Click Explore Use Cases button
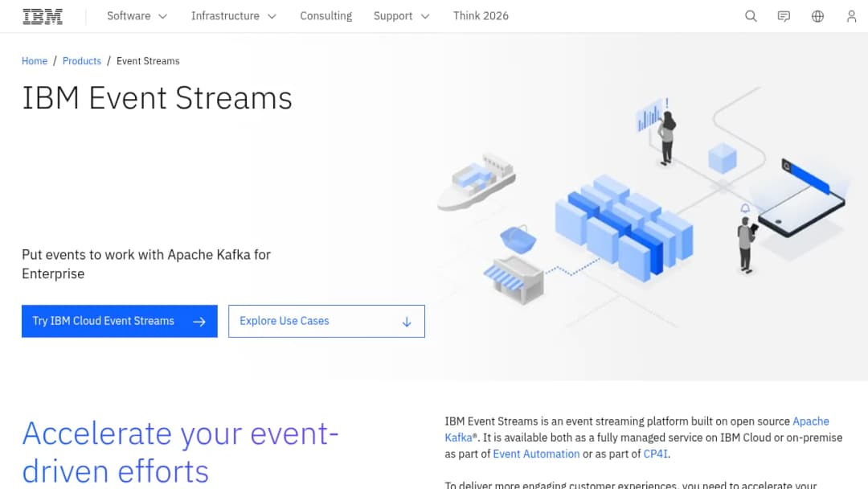 [x=326, y=321]
